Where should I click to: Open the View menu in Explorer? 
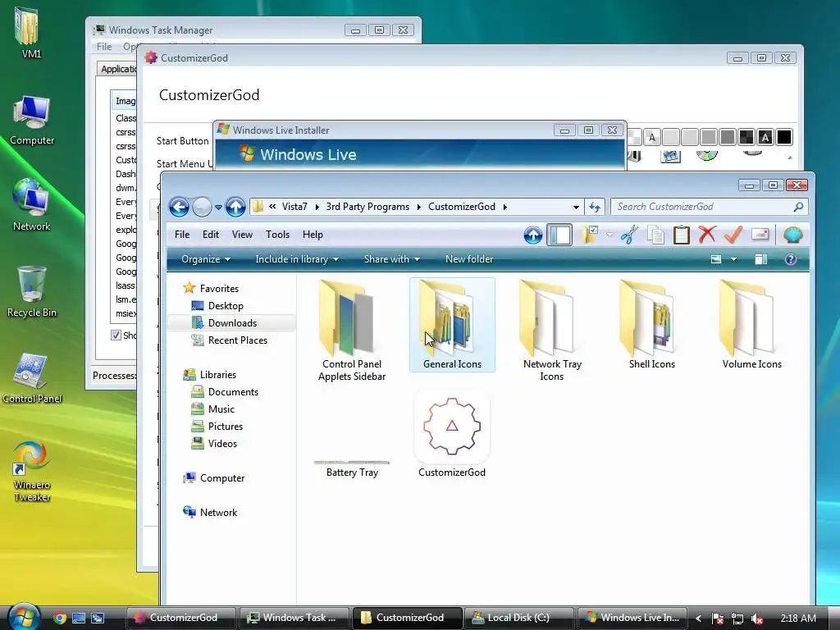[x=242, y=235]
